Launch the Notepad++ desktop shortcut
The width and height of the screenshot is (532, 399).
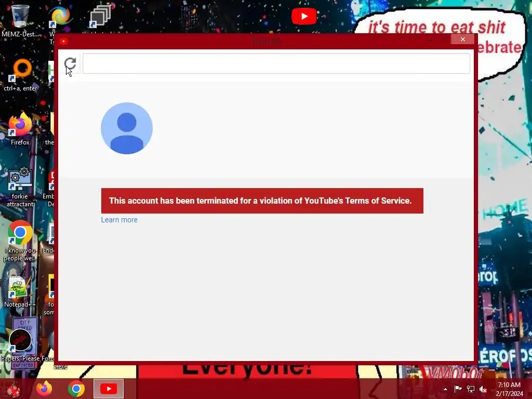point(20,291)
